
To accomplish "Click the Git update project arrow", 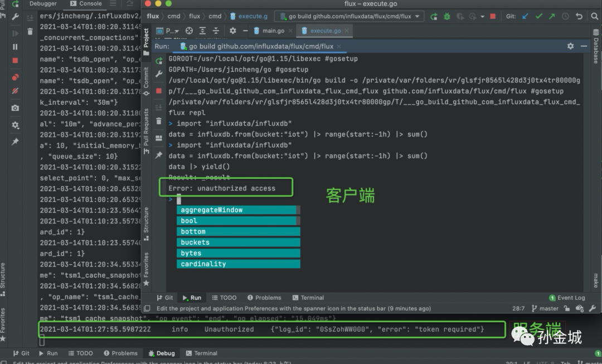I will pos(525,16).
